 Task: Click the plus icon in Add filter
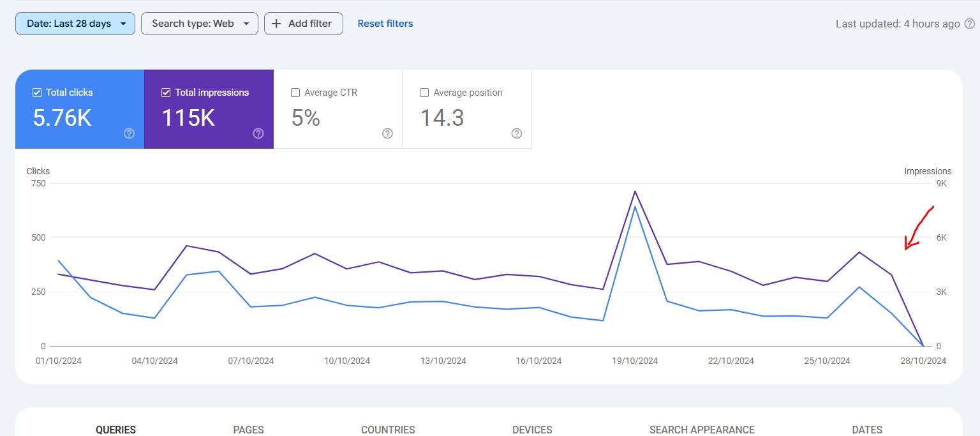click(x=276, y=24)
